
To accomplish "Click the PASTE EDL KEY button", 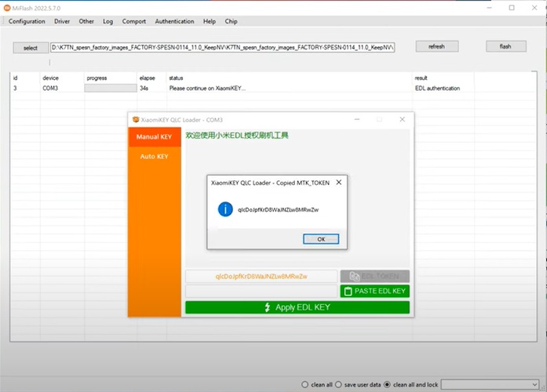I will tap(374, 291).
